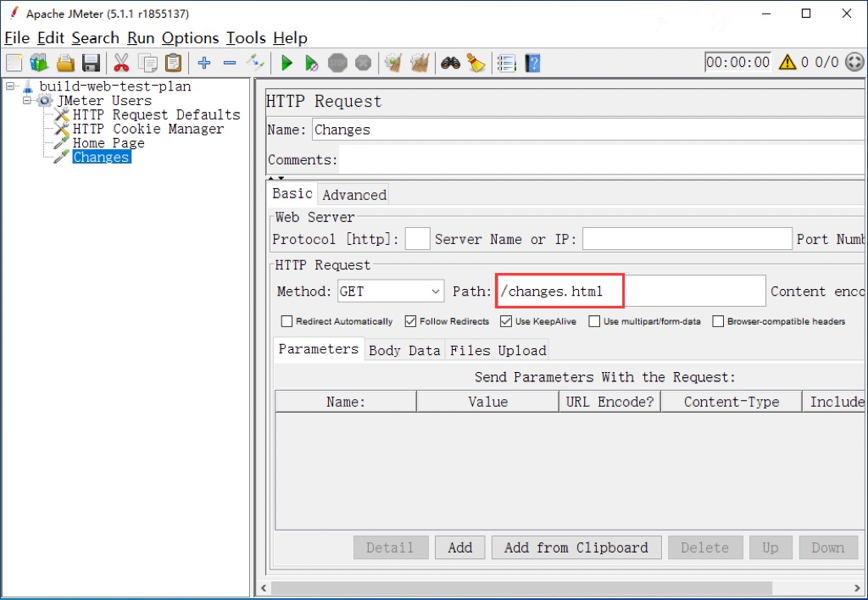Toggle the selected element enabled state
Screen dimensions: 868x600
click(255, 63)
